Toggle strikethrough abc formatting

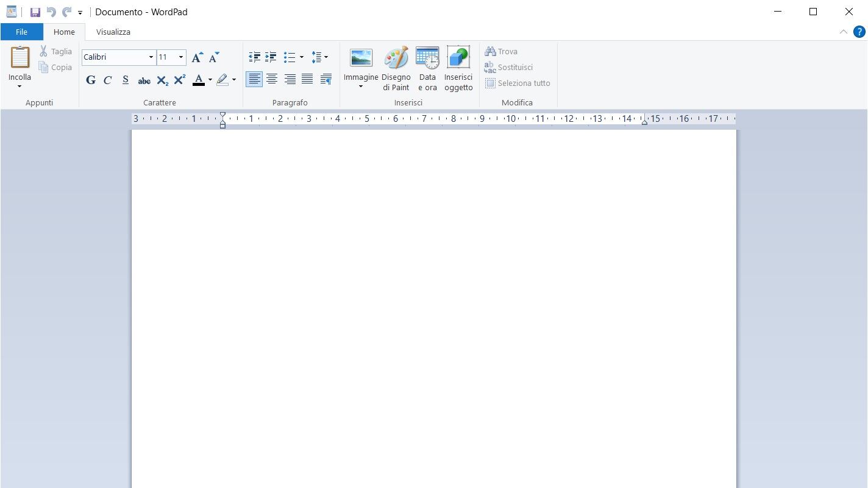coord(144,80)
